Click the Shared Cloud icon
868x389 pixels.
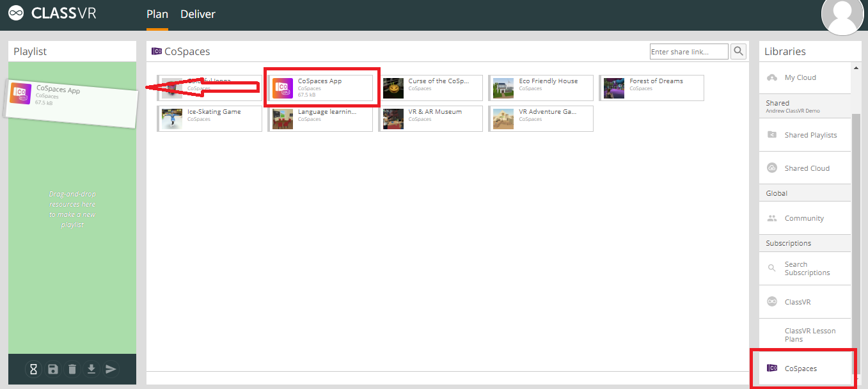(772, 168)
